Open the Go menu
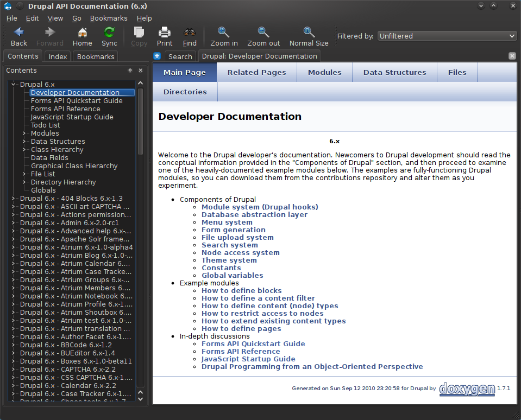Screen dimensions: 521x420 pos(77,18)
